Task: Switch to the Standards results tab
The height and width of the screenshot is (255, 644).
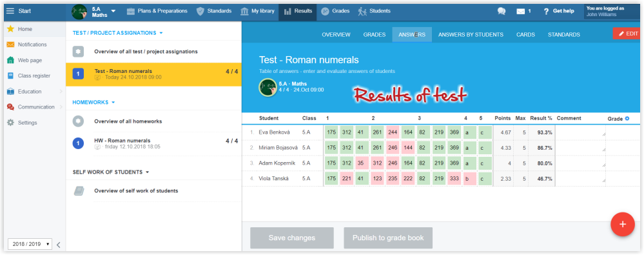Action: click(564, 35)
